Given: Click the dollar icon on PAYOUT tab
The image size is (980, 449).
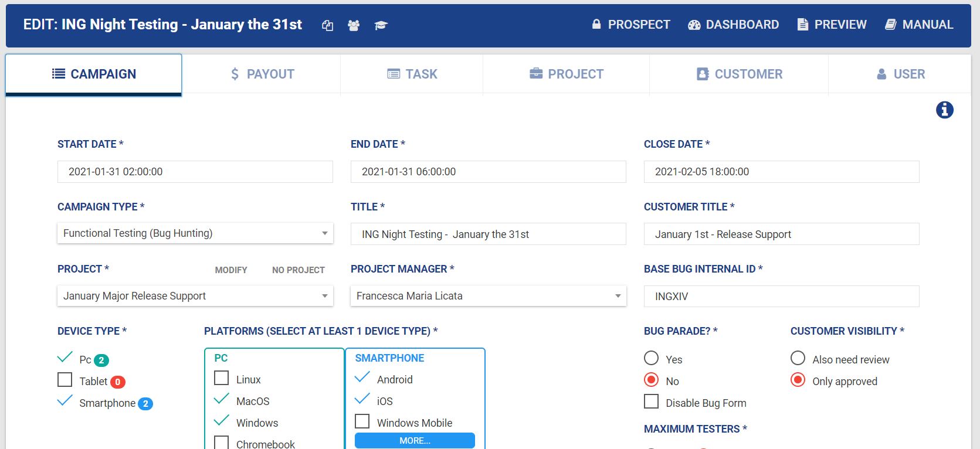Looking at the screenshot, I should pos(235,74).
